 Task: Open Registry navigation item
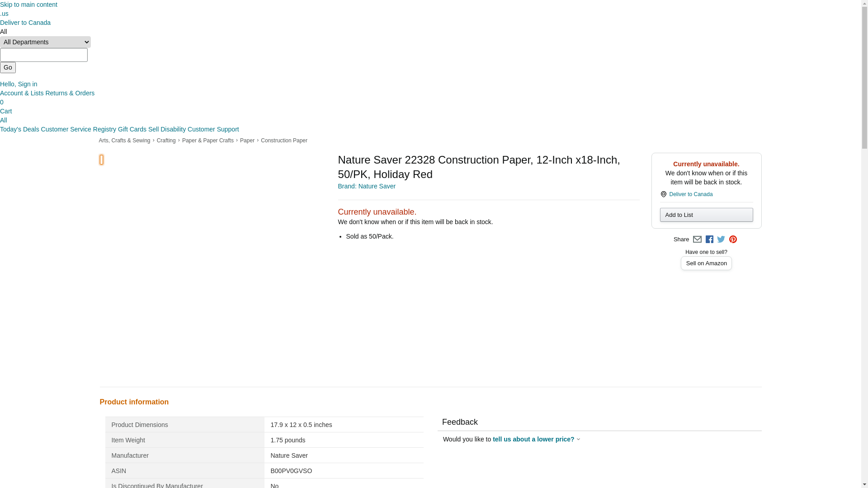(x=104, y=129)
